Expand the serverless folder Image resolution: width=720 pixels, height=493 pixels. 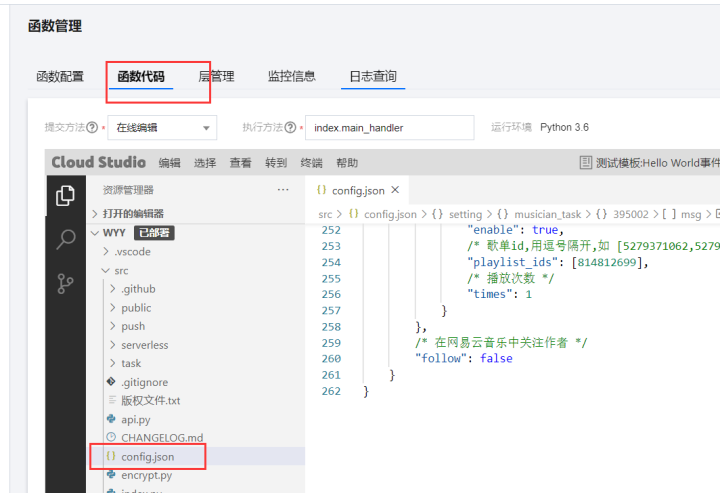click(144, 345)
